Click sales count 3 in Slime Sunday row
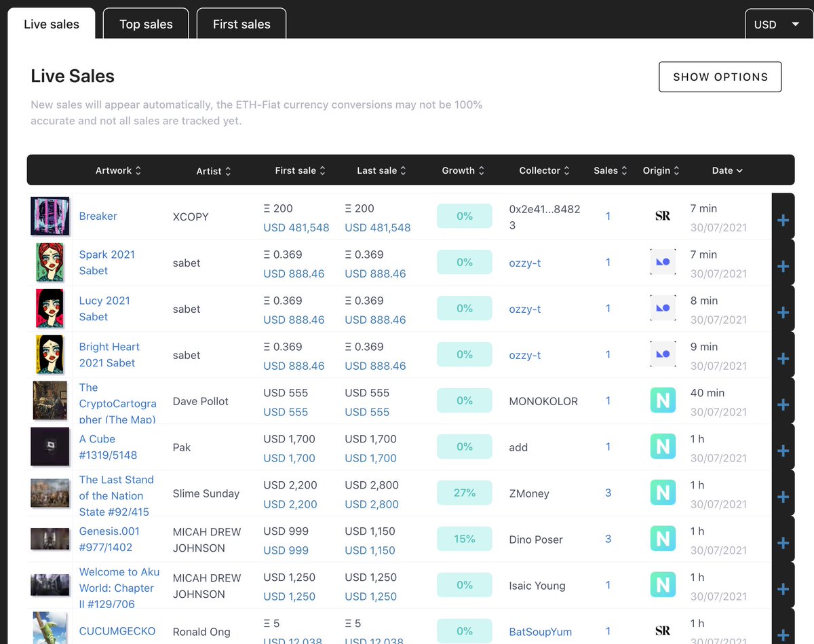814x644 pixels. pyautogui.click(x=608, y=493)
